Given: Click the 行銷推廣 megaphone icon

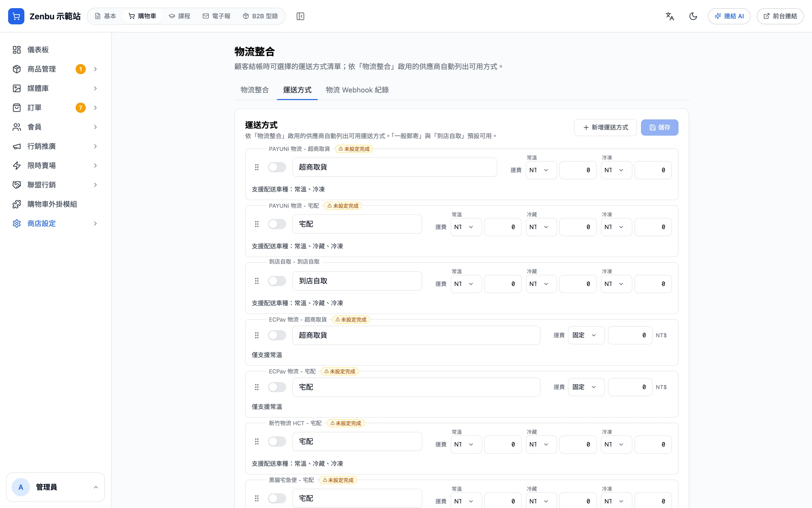Looking at the screenshot, I should pos(17,146).
